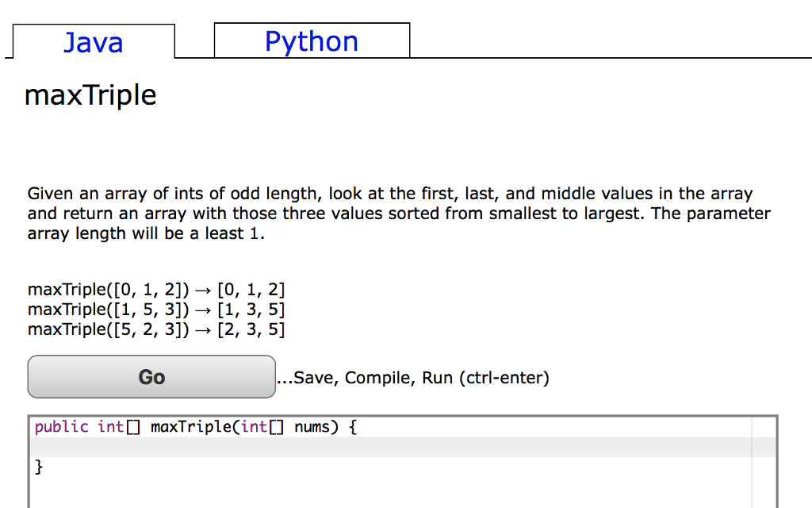The height and width of the screenshot is (508, 812).
Task: Click the public keyword in the editor
Action: coord(61,426)
